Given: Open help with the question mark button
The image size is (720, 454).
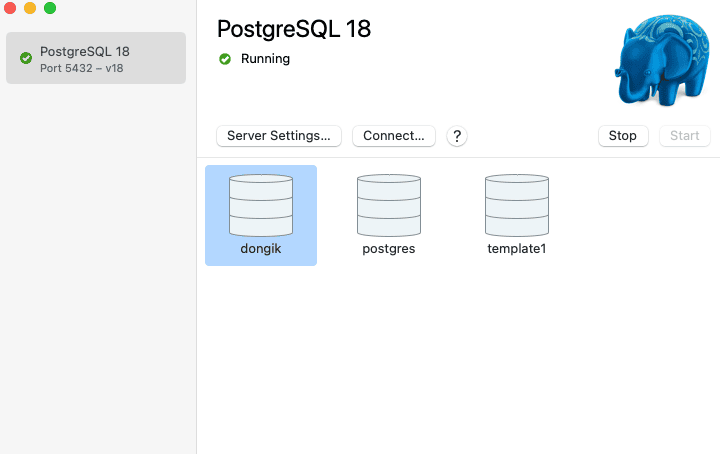Looking at the screenshot, I should [x=457, y=136].
